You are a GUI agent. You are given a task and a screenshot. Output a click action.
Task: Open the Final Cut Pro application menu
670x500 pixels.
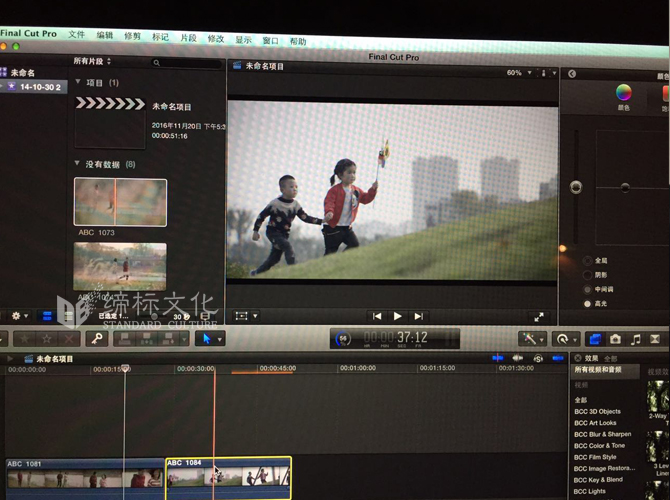click(x=28, y=33)
